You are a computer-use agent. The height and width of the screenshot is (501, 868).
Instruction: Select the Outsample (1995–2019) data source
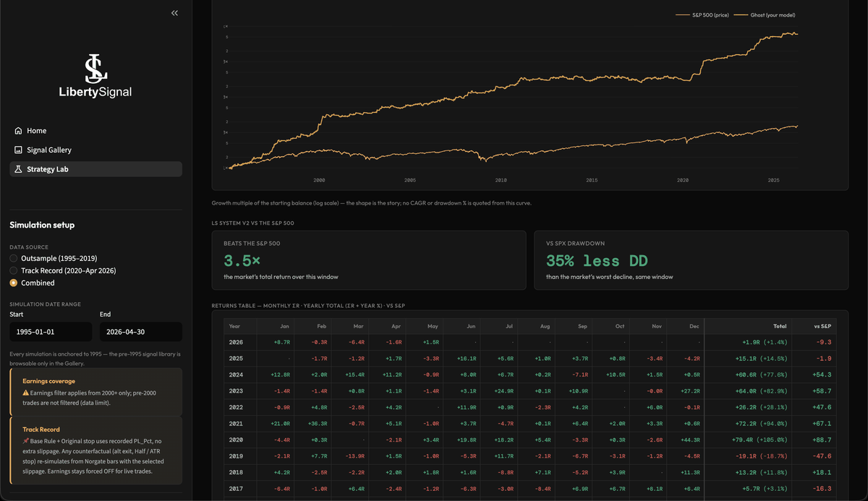coord(54,258)
